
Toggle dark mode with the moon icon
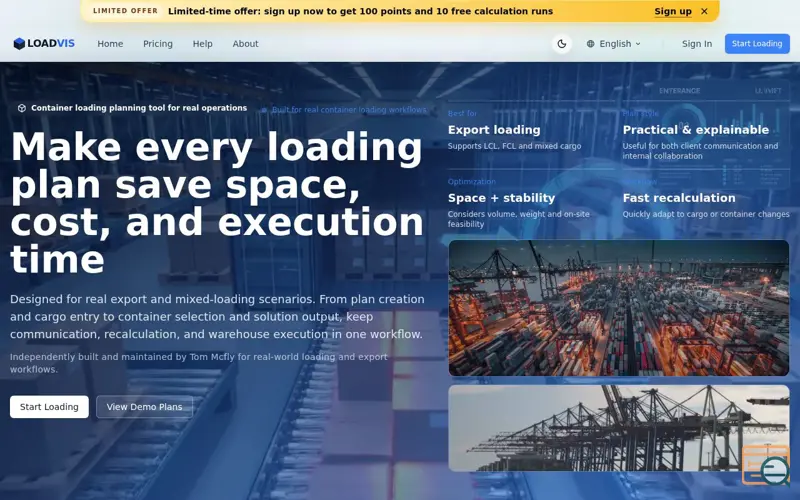(562, 44)
